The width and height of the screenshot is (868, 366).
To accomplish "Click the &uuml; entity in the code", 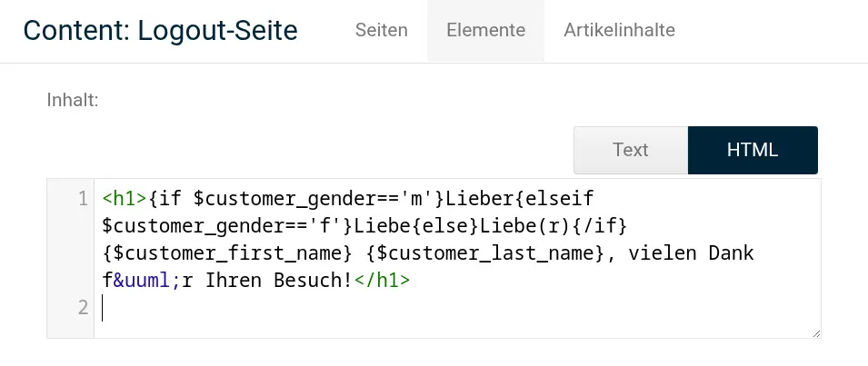I will tap(148, 281).
